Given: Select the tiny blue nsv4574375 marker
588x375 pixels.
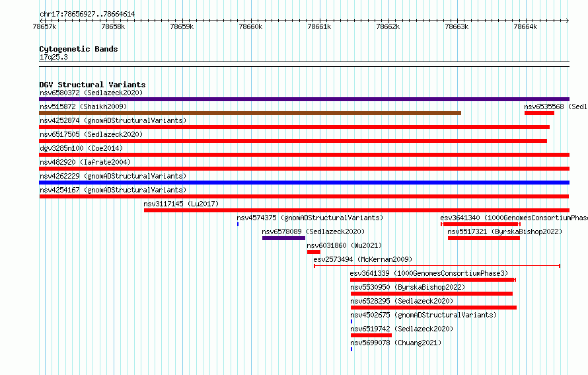Looking at the screenshot, I should coord(238,224).
